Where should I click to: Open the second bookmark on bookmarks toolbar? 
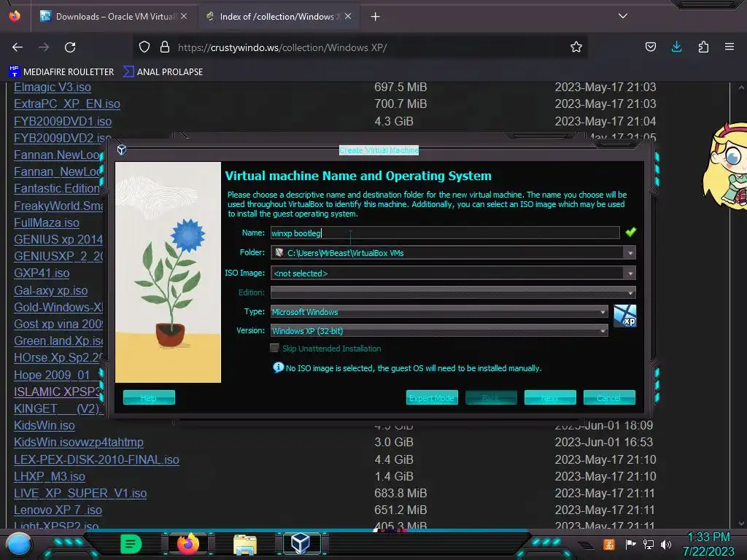[163, 72]
